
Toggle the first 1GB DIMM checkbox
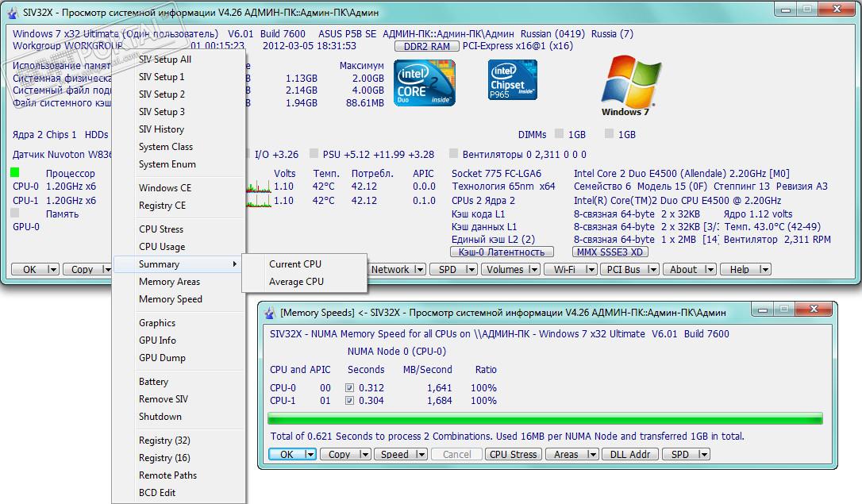(x=560, y=135)
